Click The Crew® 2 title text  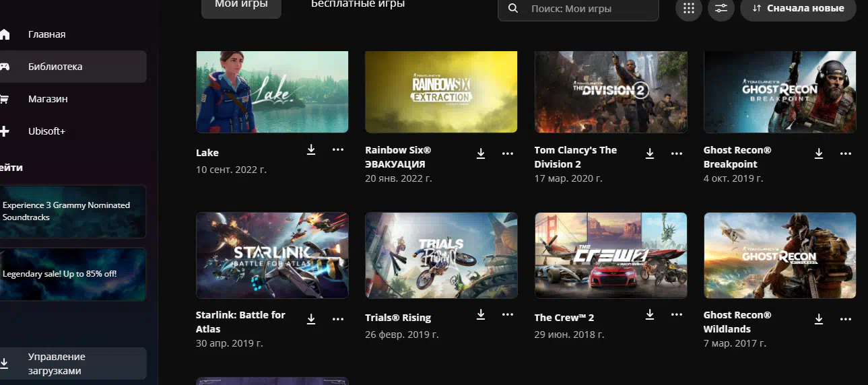564,318
